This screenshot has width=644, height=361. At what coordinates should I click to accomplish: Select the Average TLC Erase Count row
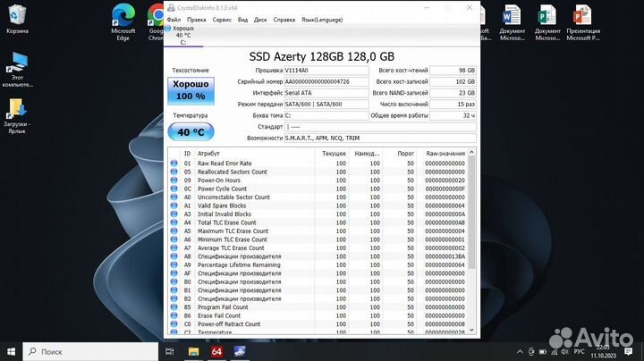(318, 248)
